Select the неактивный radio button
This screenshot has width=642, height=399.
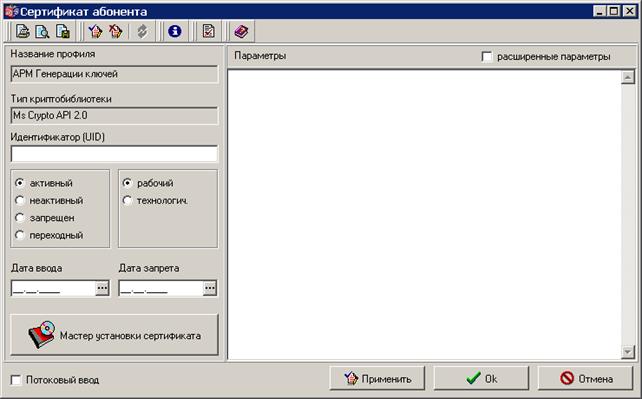[x=19, y=200]
